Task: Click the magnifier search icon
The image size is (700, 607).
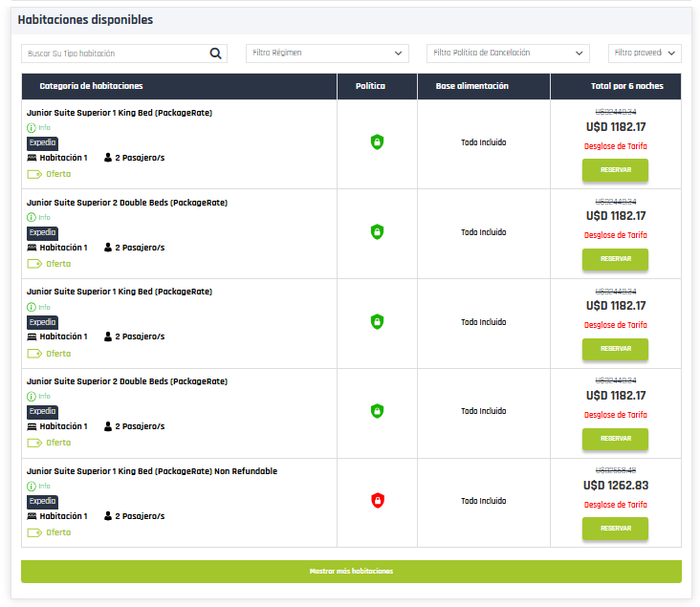Action: tap(215, 54)
